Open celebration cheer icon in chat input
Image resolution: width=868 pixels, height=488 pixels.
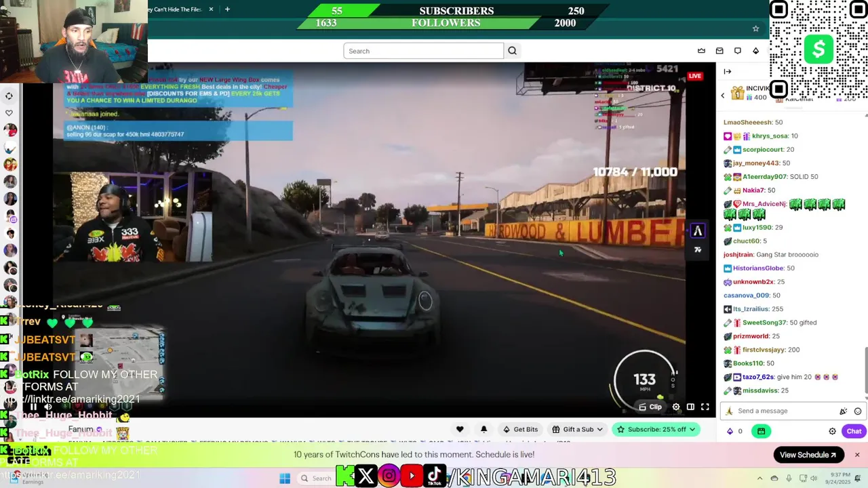point(843,411)
